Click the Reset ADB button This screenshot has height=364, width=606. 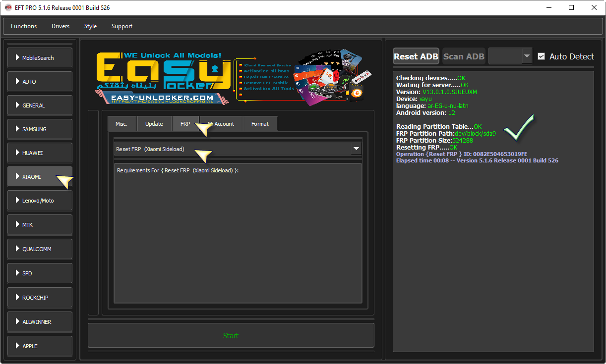click(416, 56)
